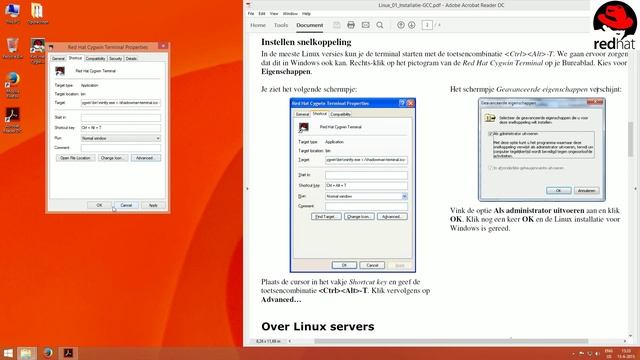Click Apply in the Properties dialog

[x=153, y=205]
